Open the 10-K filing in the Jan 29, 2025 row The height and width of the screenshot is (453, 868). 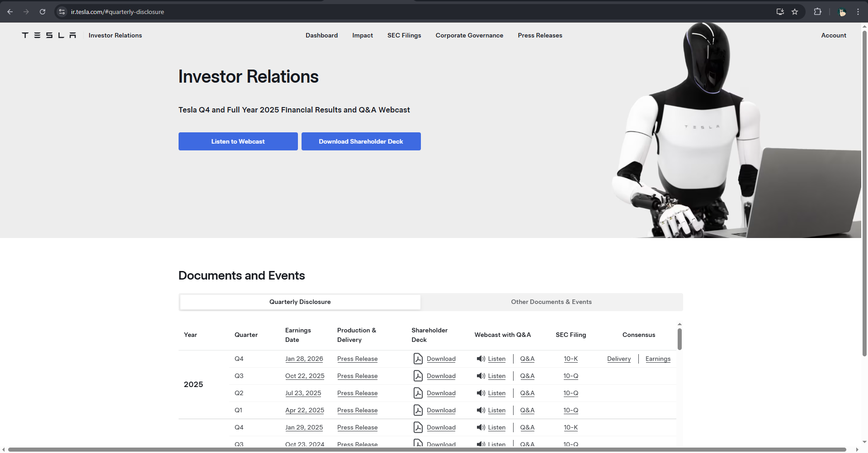pos(571,427)
